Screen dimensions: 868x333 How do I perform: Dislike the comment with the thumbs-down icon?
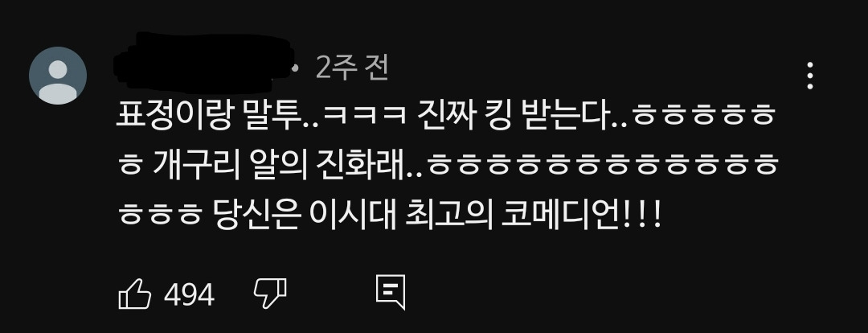coord(269,294)
